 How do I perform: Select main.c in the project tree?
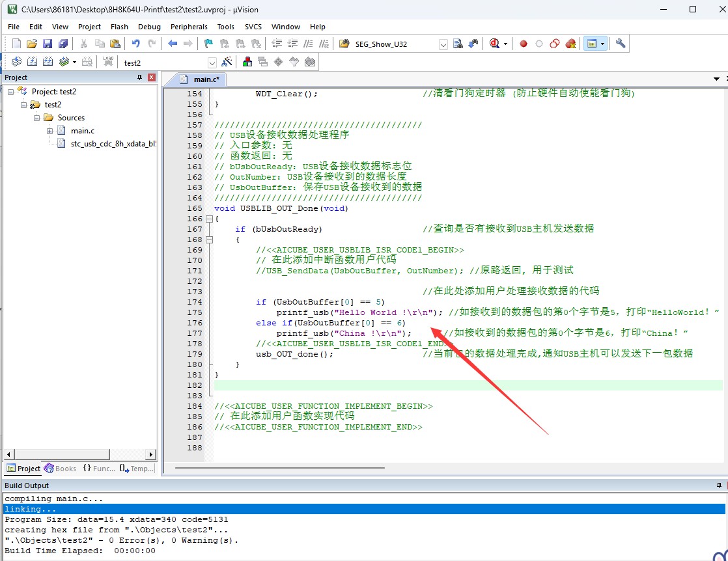point(83,131)
